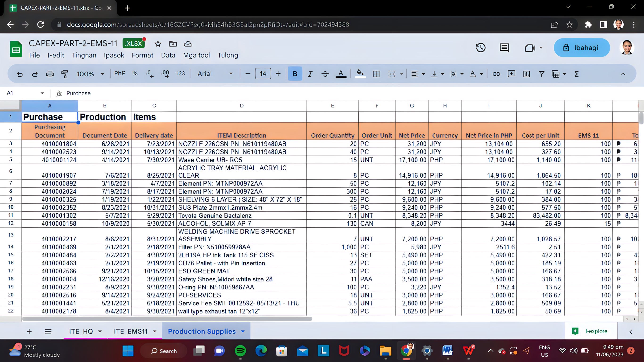Viewport: 644px width, 362px height.
Task: Decrease font size with minus
Action: pos(248,74)
